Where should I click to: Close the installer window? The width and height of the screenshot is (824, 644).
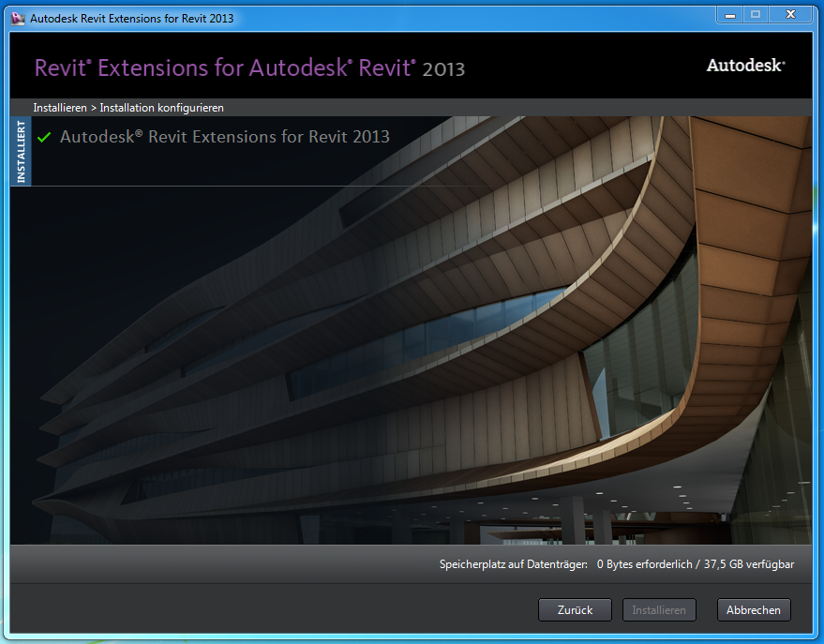pyautogui.click(x=791, y=15)
